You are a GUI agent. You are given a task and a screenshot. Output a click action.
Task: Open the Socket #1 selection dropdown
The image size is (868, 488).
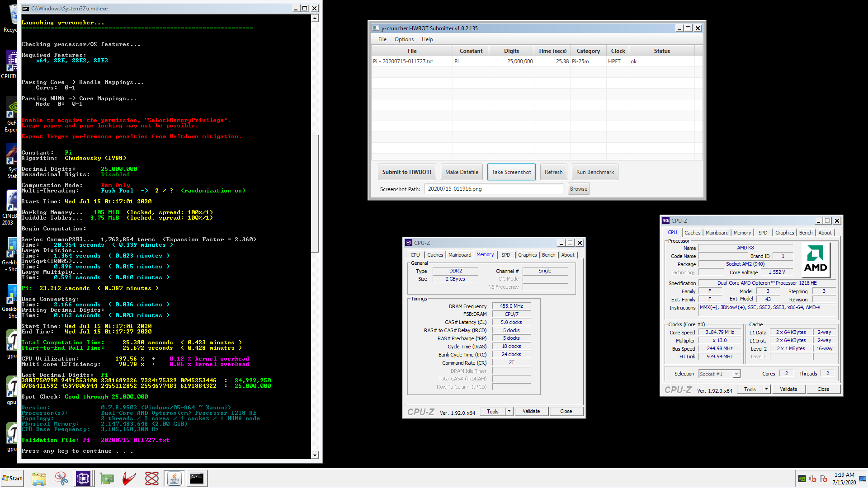(719, 374)
